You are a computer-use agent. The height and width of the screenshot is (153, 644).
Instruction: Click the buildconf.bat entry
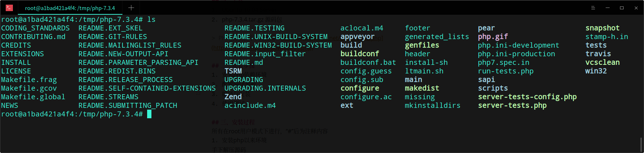tap(368, 62)
